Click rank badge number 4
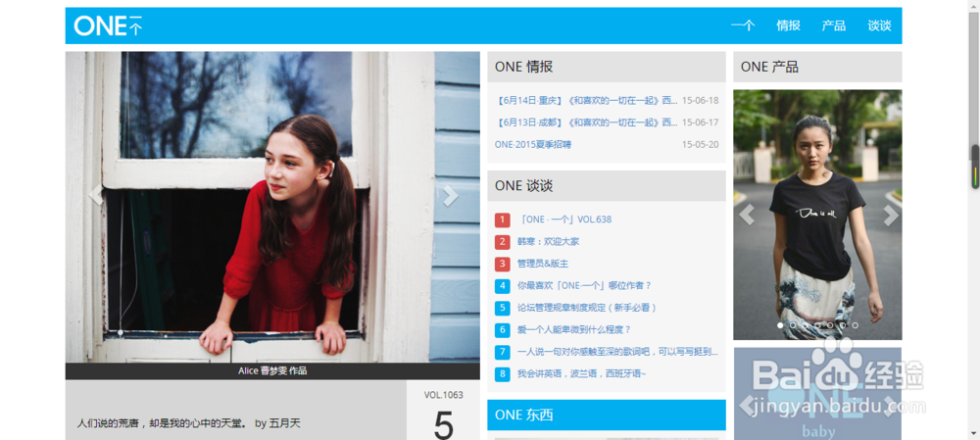 tap(503, 285)
